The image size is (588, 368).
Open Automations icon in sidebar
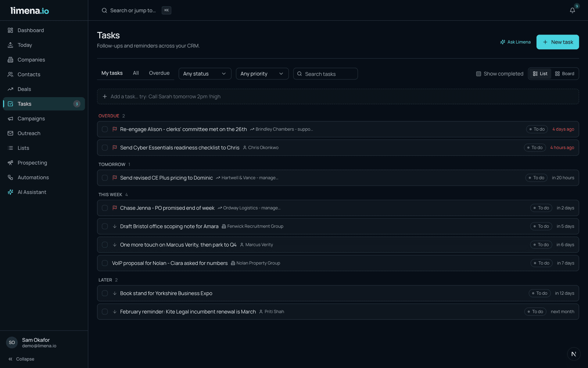10,177
